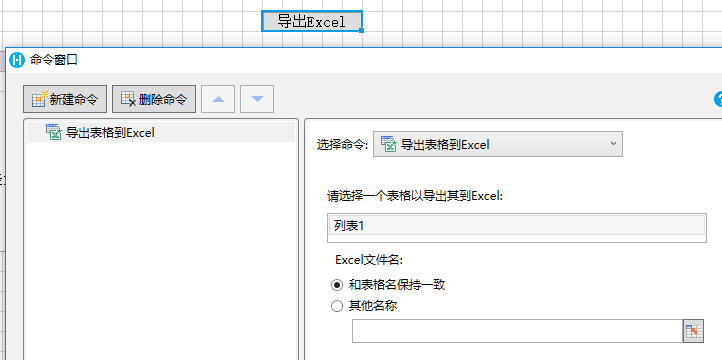Click the Forguncy logo in the 命令窗口 title bar
Image resolution: width=722 pixels, height=360 pixels.
coord(17,60)
